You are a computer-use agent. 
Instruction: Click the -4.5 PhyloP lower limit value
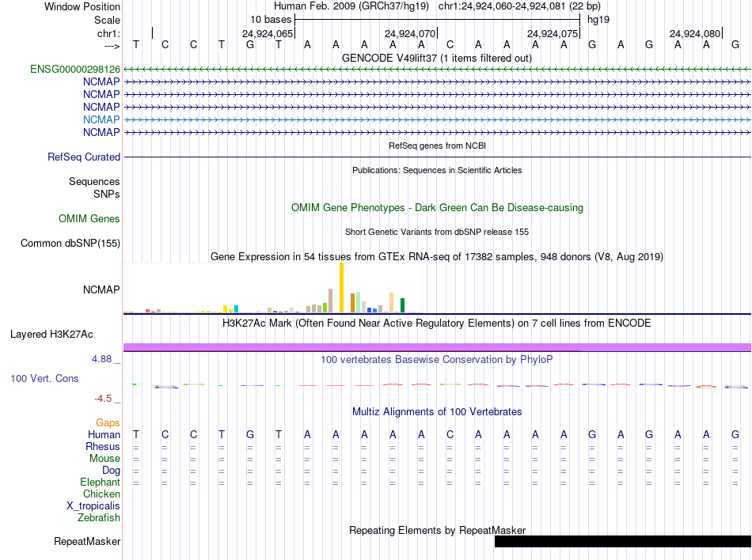(103, 399)
